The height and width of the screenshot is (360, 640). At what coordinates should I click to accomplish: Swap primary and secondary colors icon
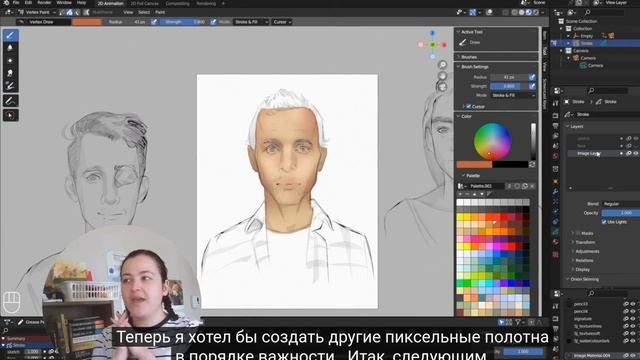[532, 164]
